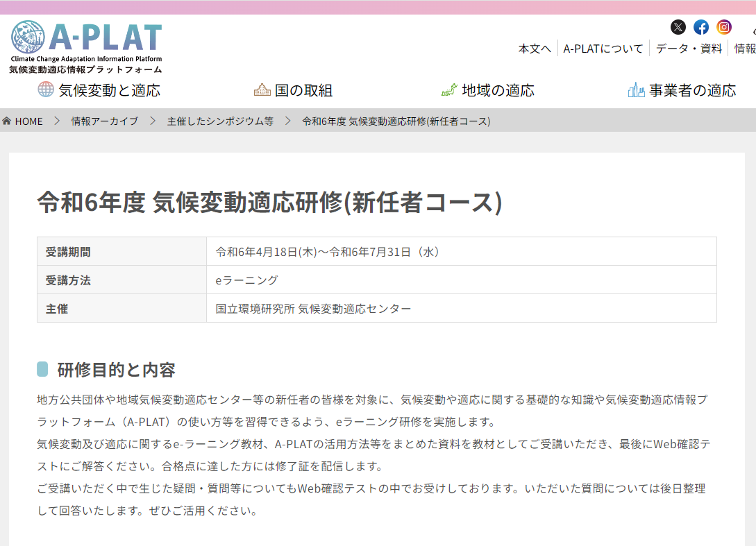Navigate to 情報アーカイブ in the breadcrumb
The height and width of the screenshot is (546, 756).
pos(104,121)
